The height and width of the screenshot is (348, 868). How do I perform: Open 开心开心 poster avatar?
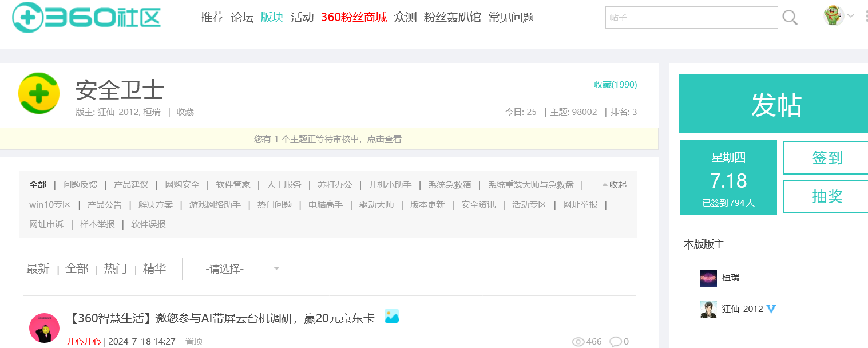click(x=44, y=328)
